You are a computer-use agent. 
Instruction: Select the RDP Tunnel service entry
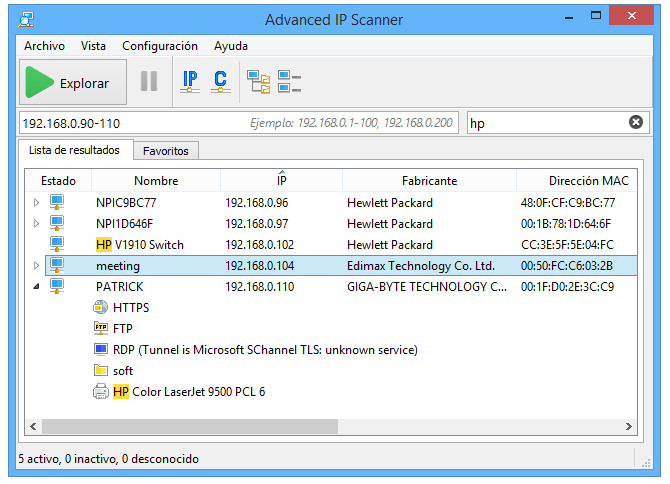[x=265, y=350]
